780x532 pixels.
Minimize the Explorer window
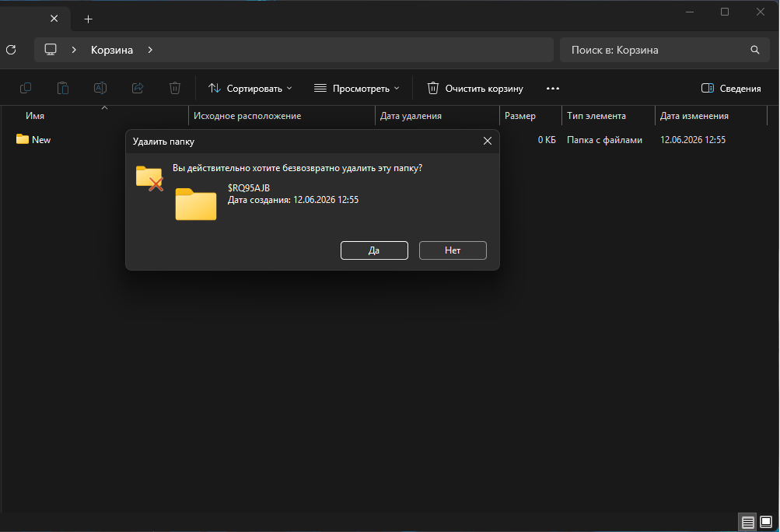(x=690, y=12)
